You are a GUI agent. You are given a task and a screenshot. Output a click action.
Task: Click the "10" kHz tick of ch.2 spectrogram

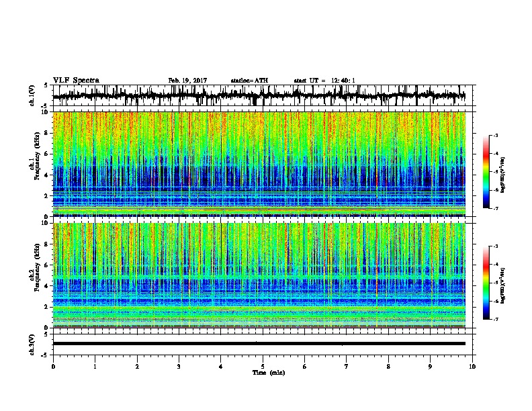[46, 224]
